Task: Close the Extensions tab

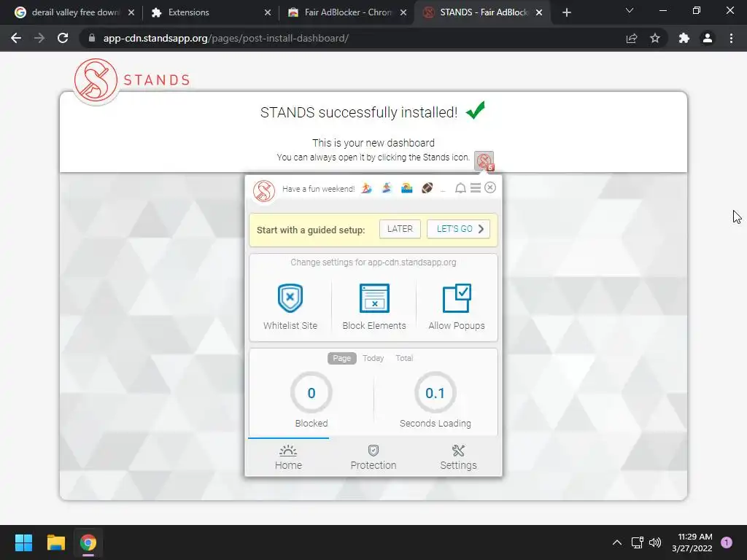Action: [x=268, y=12]
